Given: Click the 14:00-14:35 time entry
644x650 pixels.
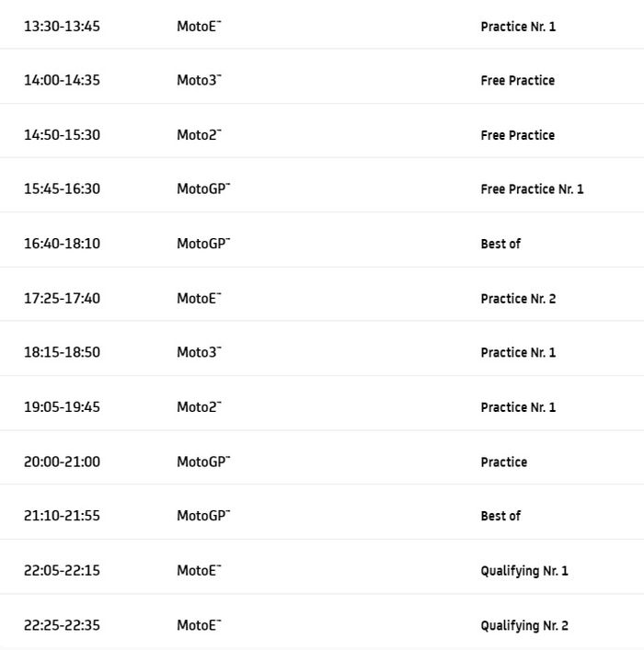Looking at the screenshot, I should (x=62, y=80).
